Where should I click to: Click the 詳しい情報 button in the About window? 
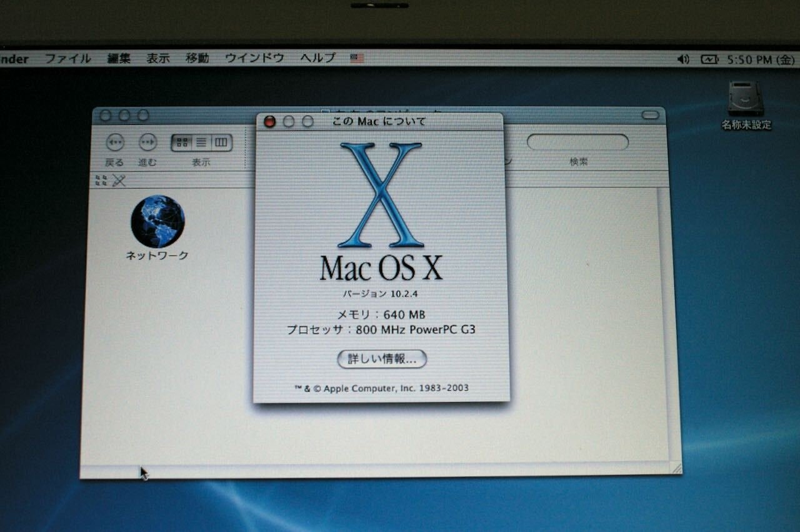click(382, 360)
